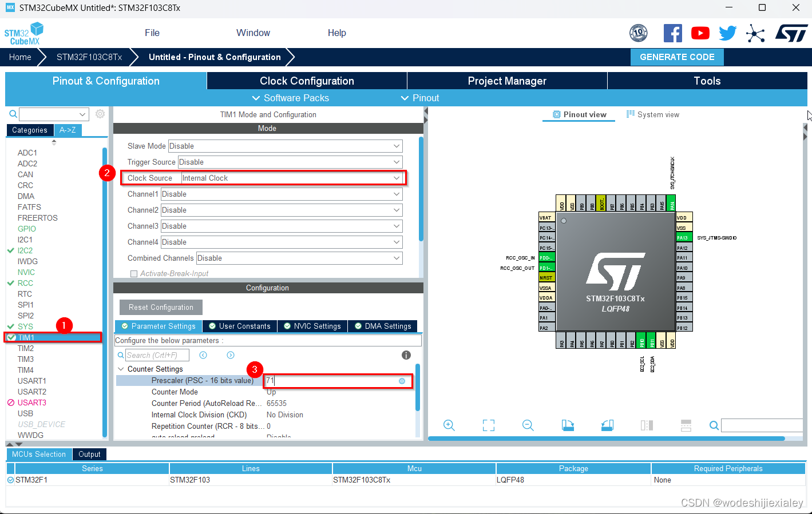This screenshot has height=514, width=812.
Task: Open the Channel3 dropdown
Action: point(282,226)
